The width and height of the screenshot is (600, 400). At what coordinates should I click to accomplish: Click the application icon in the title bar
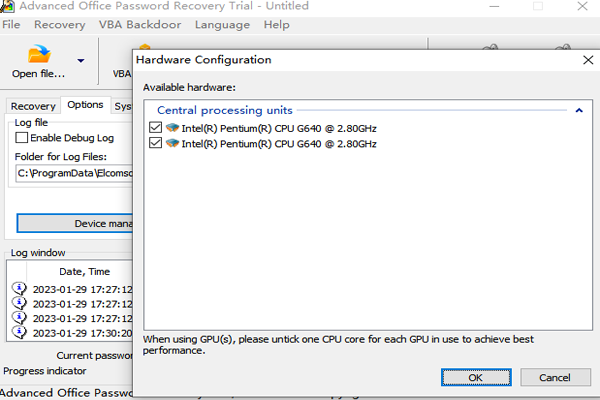[7, 6]
